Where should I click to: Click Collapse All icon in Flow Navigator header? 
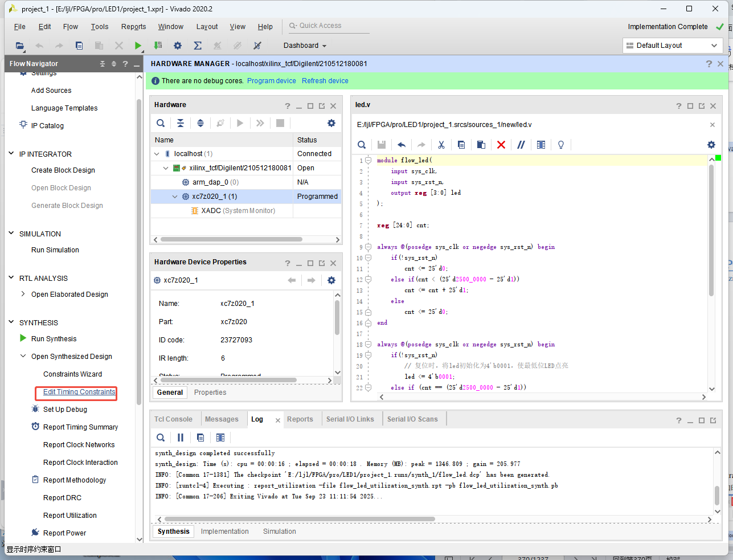(103, 64)
